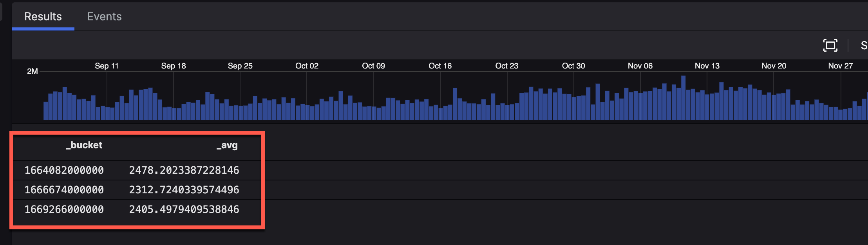
Task: Click the Oct 02 timeline label
Action: click(307, 66)
